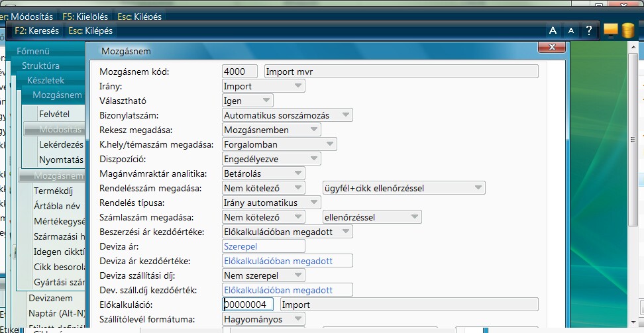The height and width of the screenshot is (333, 644).
Task: Select Lekérdezés in the side menu
Action: click(x=61, y=144)
